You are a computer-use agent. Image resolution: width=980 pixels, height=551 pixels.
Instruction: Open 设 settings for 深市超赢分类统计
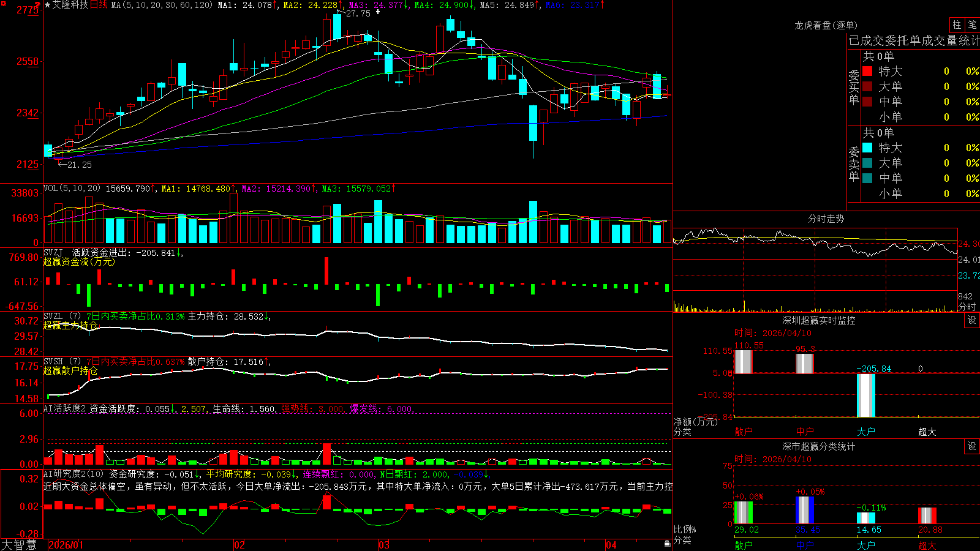coord(972,446)
